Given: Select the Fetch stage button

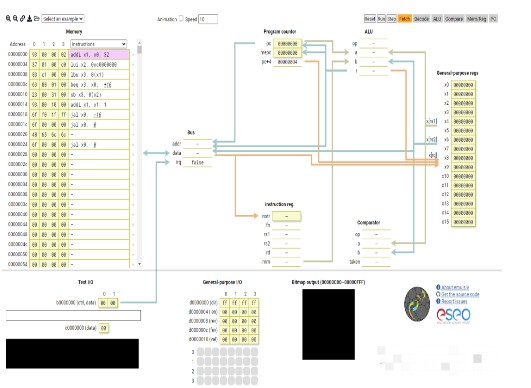Looking at the screenshot, I should pos(405,19).
